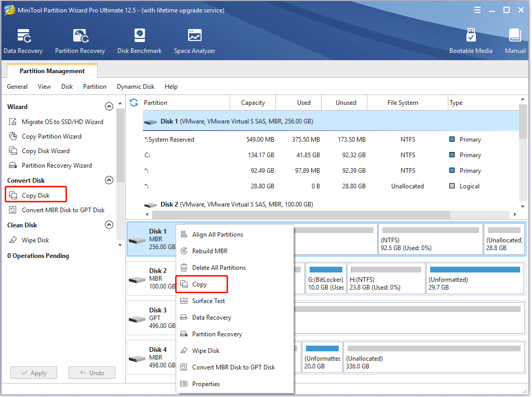Select the 28.80 GB Unallocated partition row

point(331,186)
